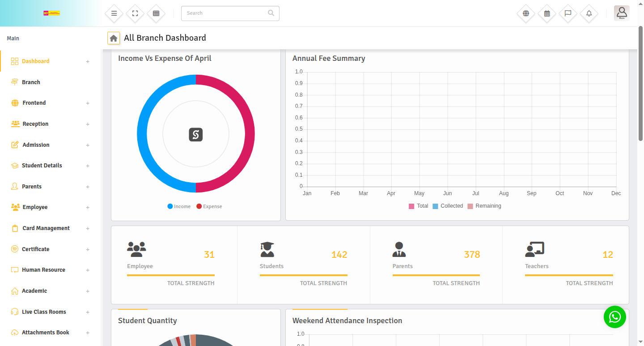This screenshot has width=644, height=346.
Task: Expand the Dashboard submenu plus
Action: [88, 61]
